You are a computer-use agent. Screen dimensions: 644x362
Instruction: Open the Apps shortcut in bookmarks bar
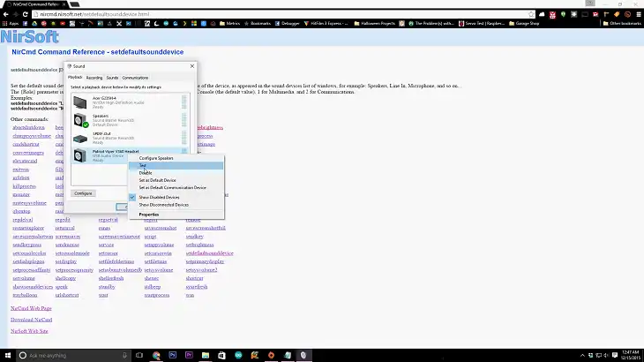[11, 24]
